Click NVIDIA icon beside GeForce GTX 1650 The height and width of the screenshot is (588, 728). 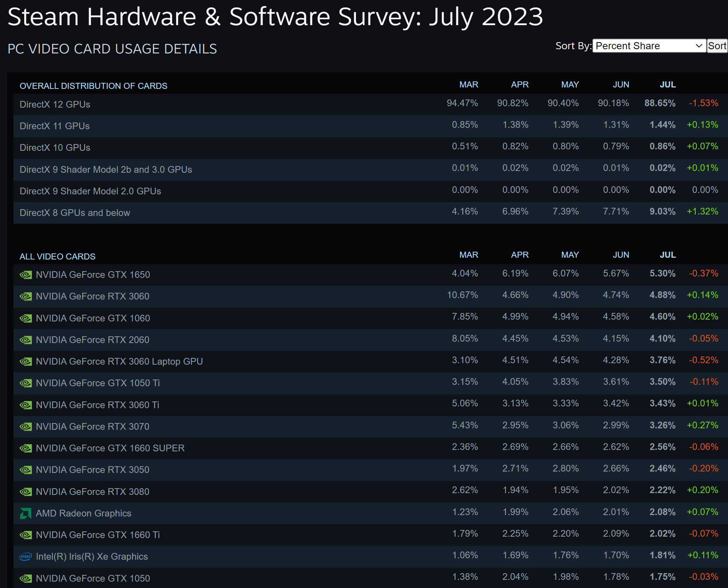click(x=26, y=275)
